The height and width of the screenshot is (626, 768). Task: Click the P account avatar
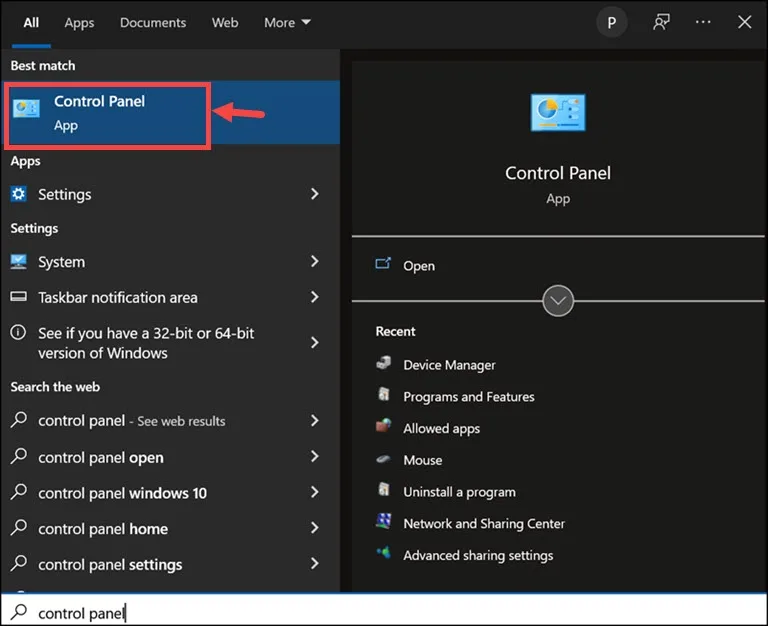612,22
